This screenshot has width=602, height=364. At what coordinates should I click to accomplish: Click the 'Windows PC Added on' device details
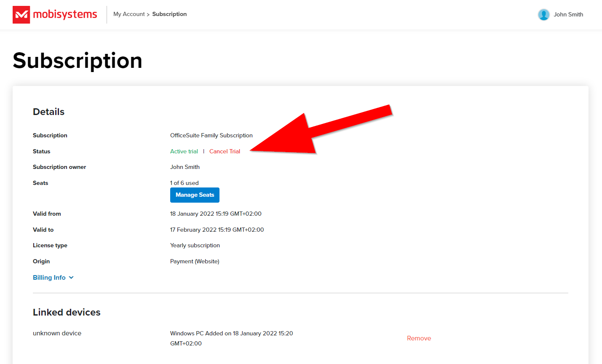[231, 338]
